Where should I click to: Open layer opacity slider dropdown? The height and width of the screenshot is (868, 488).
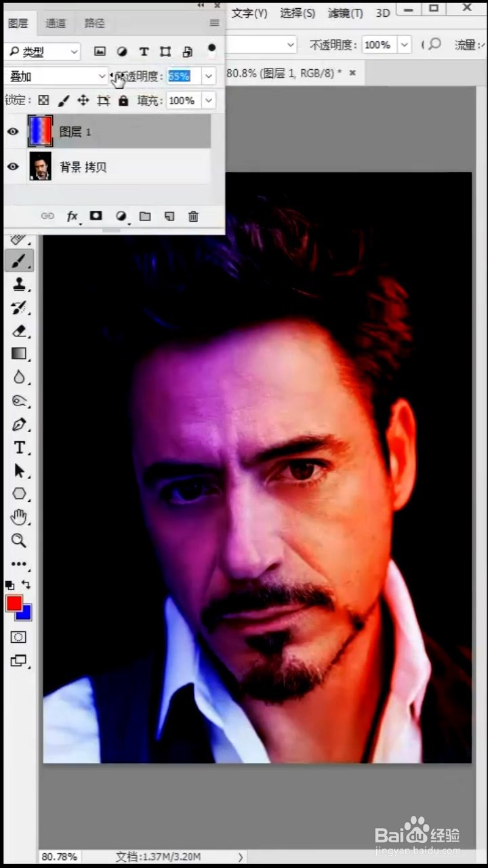[209, 76]
